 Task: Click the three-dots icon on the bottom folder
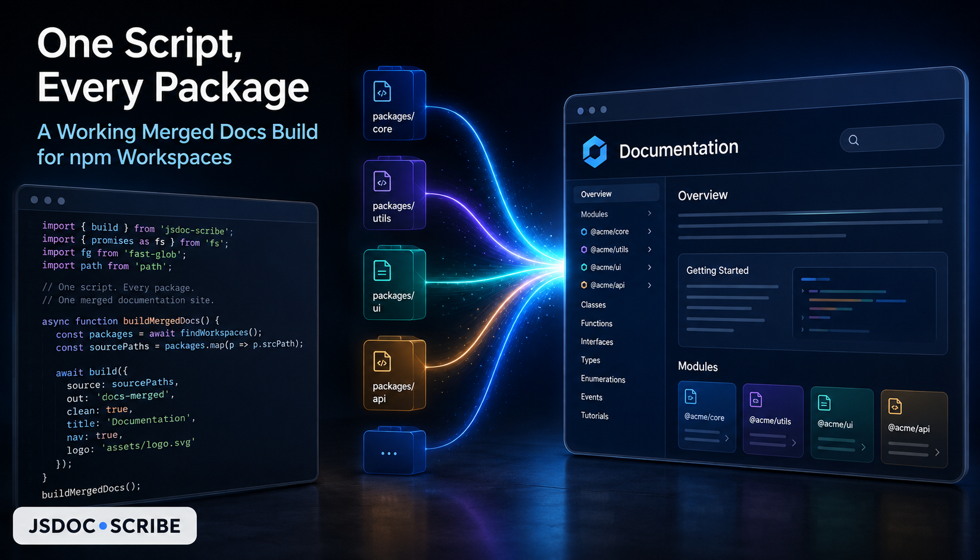coord(389,454)
